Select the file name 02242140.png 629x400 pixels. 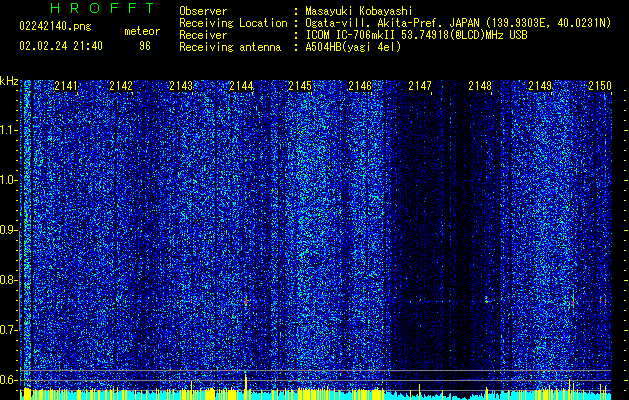coord(55,27)
